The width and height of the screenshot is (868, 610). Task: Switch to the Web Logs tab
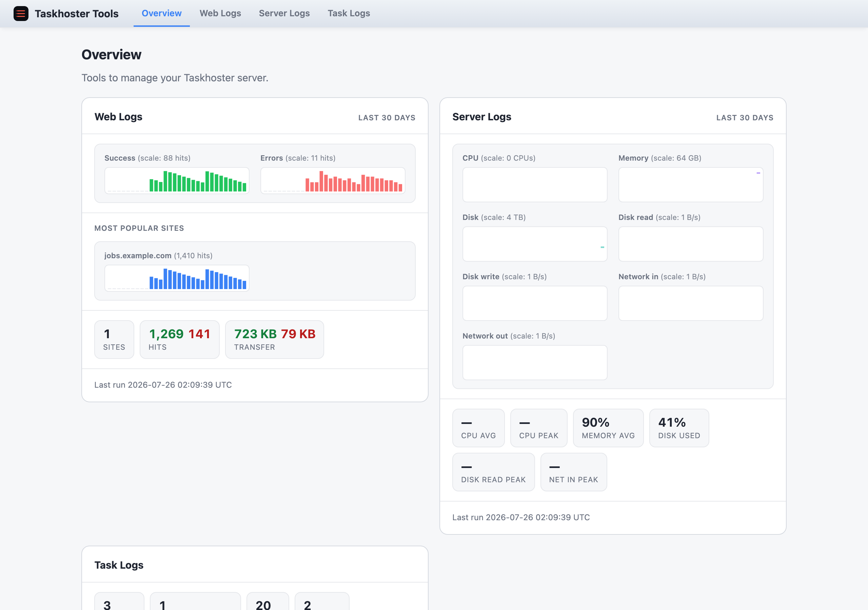tap(220, 13)
